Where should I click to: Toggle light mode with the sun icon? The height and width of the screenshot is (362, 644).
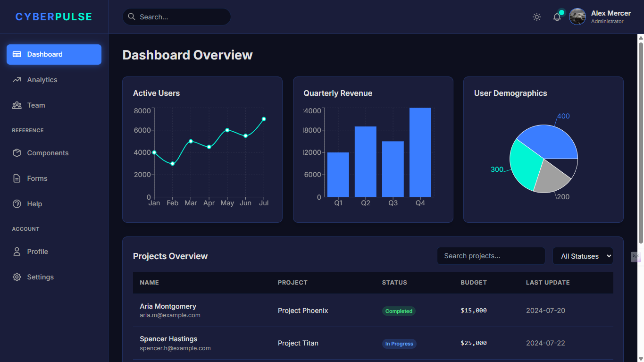click(536, 17)
